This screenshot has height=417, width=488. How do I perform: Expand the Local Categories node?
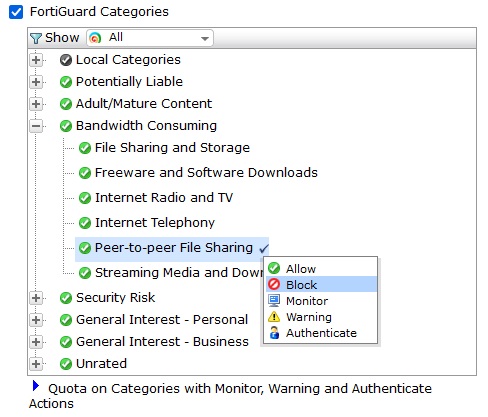point(36,60)
